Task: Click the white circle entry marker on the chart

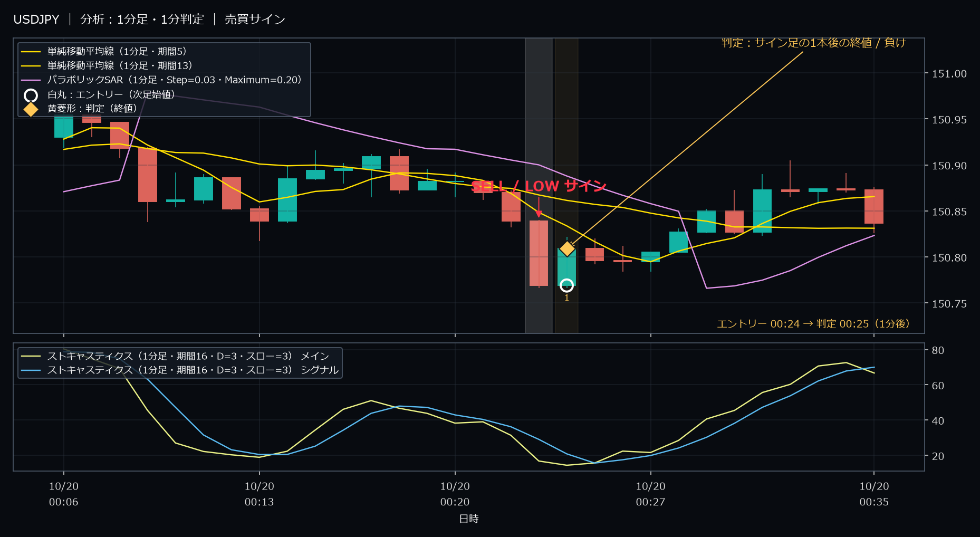Action: coord(566,285)
